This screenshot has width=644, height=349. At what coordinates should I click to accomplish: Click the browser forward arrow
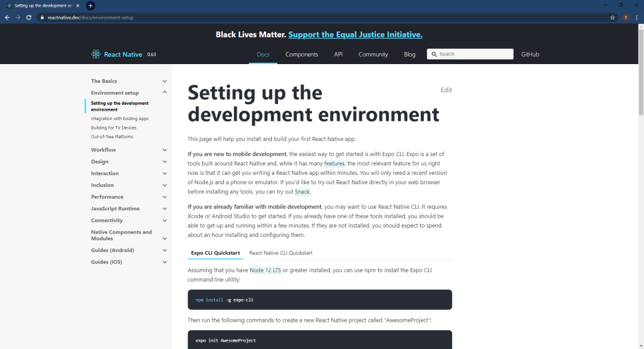click(x=18, y=17)
